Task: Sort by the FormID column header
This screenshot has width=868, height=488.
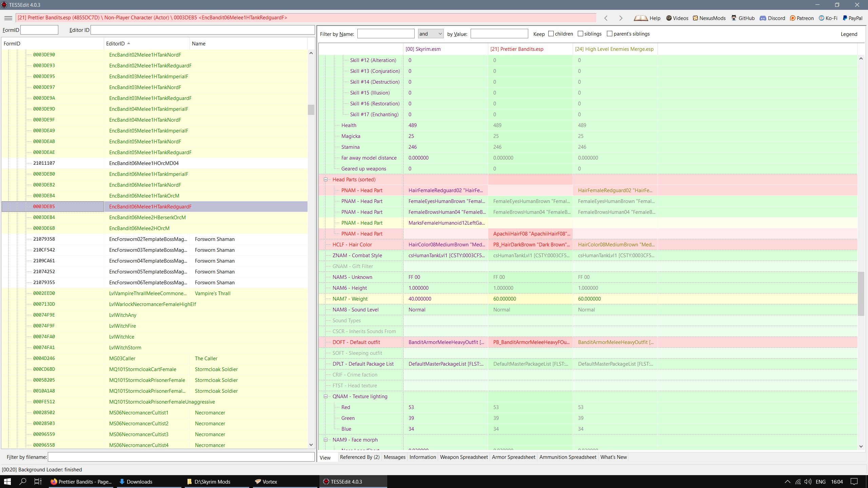Action: click(x=53, y=43)
